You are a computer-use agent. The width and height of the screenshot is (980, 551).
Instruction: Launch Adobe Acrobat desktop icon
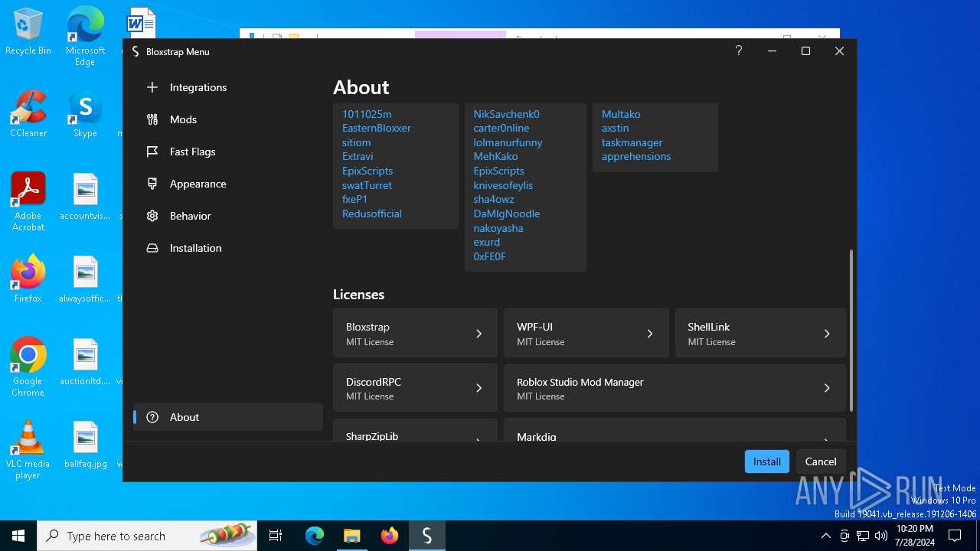tap(28, 202)
